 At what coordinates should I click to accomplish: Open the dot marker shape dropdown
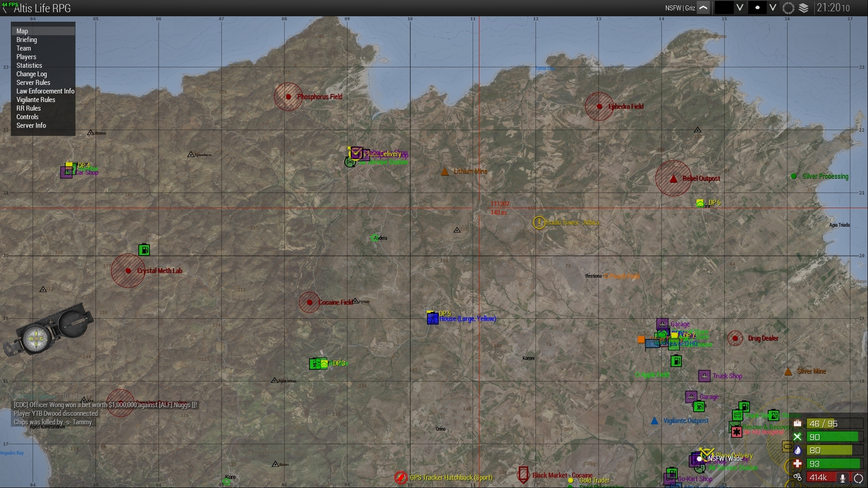click(773, 8)
